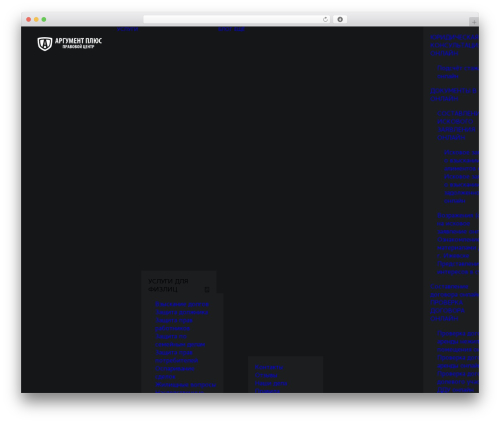Image resolution: width=500 pixels, height=423 pixels.
Task: Open Жилищные вопросы link
Action: 186,385
